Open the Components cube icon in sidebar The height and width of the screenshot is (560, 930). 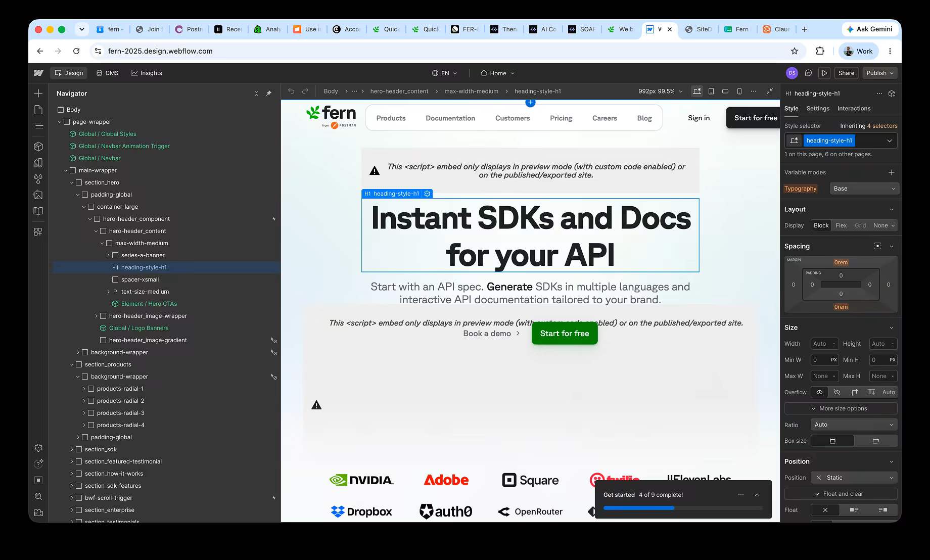pyautogui.click(x=38, y=147)
